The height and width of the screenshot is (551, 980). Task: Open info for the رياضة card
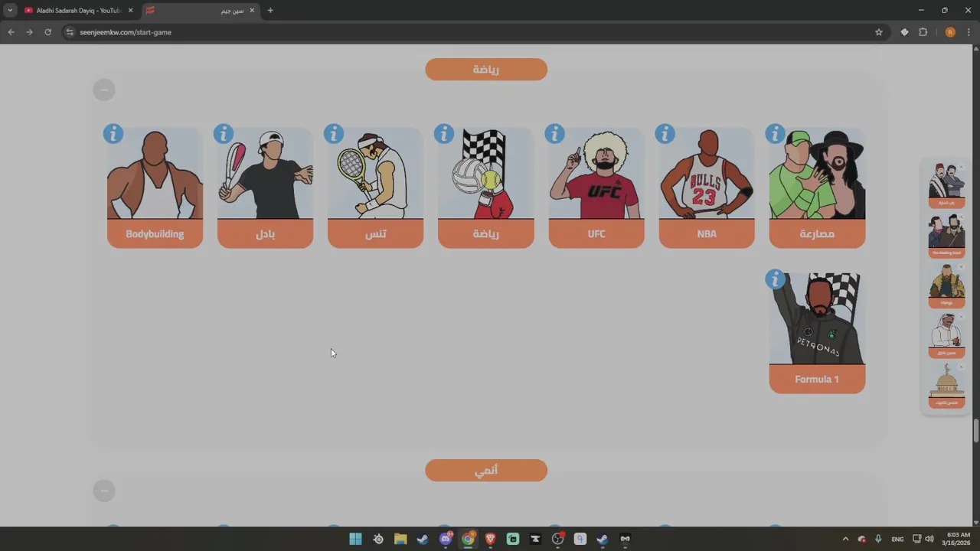(x=444, y=134)
